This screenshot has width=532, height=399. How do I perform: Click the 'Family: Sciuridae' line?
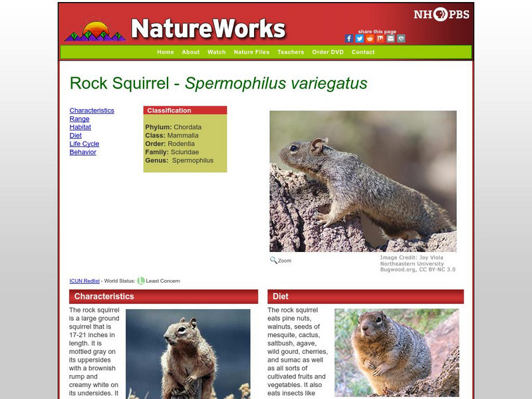coord(172,152)
